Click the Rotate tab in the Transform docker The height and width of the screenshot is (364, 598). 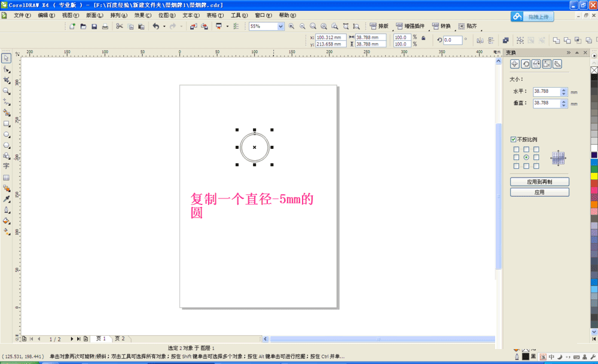(526, 64)
